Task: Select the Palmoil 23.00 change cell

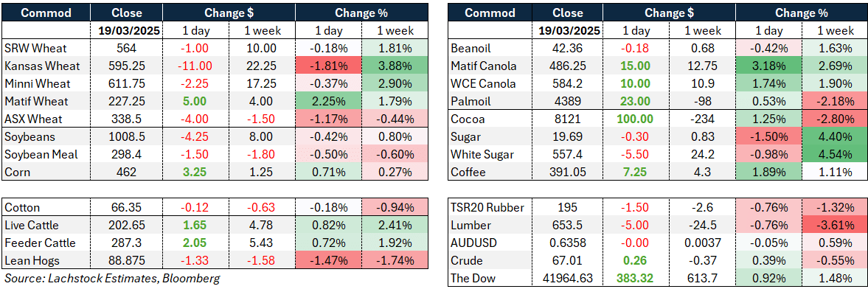Action: 637,101
